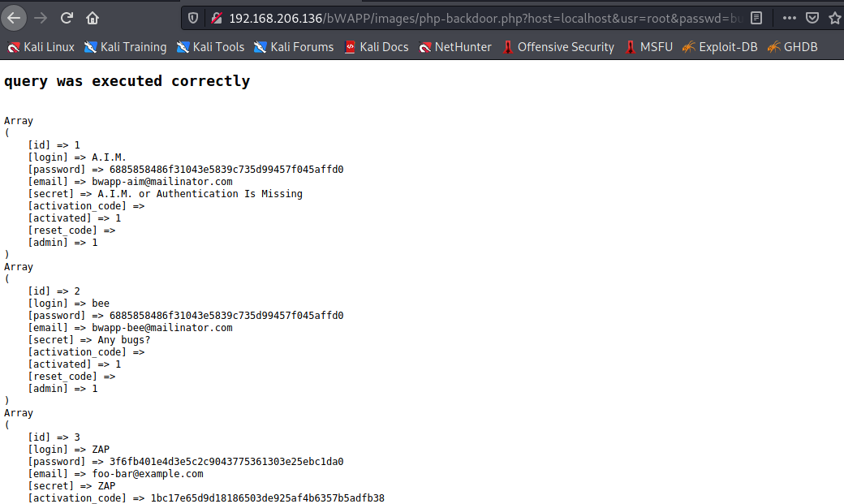Click the secret 'Any bugs?'
The image size is (844, 504).
tap(124, 340)
